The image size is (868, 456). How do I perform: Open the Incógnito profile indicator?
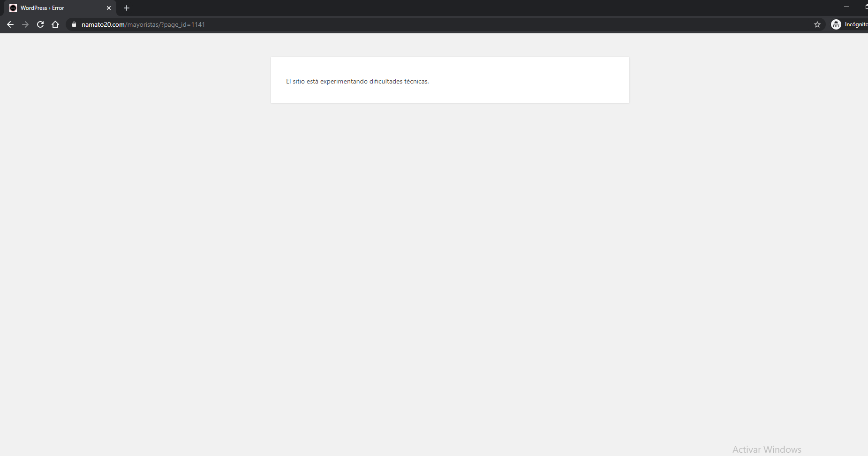(849, 24)
